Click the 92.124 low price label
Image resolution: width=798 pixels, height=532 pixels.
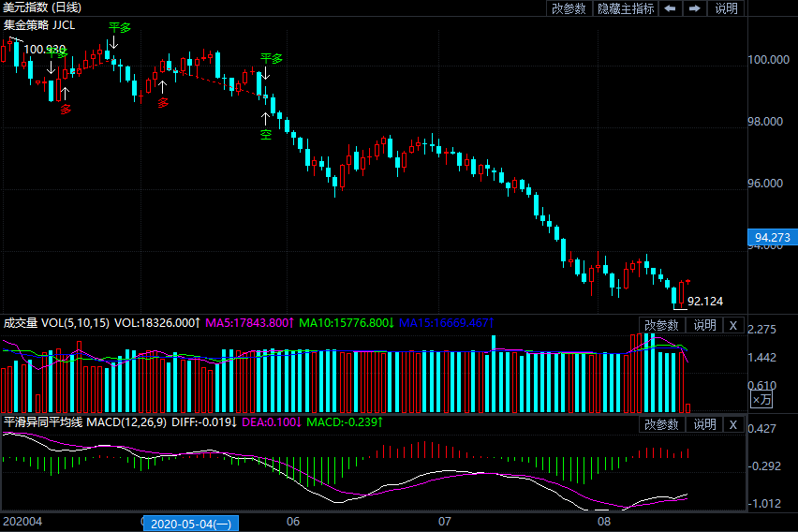(x=704, y=302)
